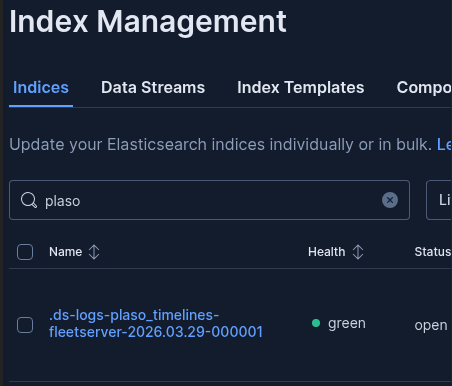Click the Status column header
Image resolution: width=452 pixels, height=386 pixels.
point(433,252)
